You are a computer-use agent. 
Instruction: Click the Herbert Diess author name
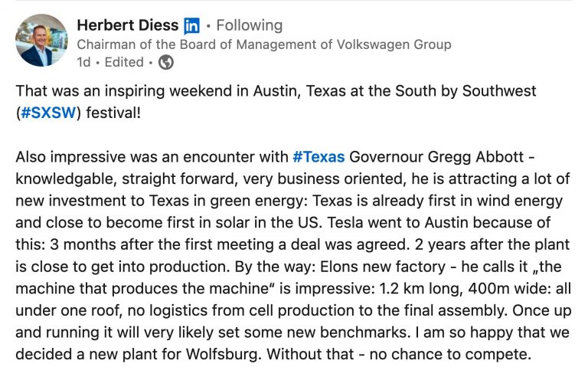tap(128, 25)
